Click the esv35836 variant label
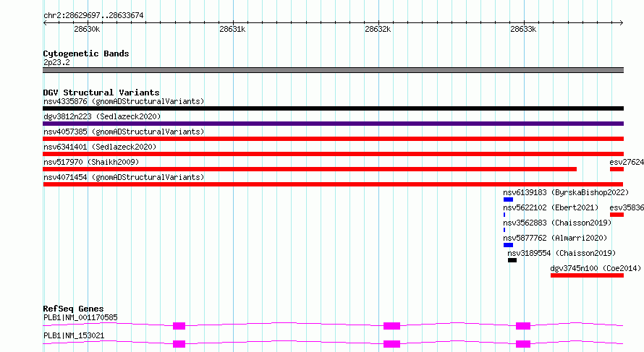The height and width of the screenshot is (352, 644). 627,207
